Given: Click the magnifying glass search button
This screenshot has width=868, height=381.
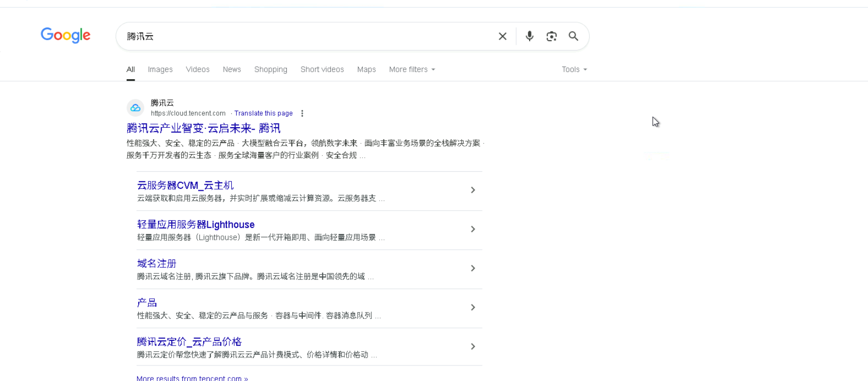Looking at the screenshot, I should click(x=574, y=36).
